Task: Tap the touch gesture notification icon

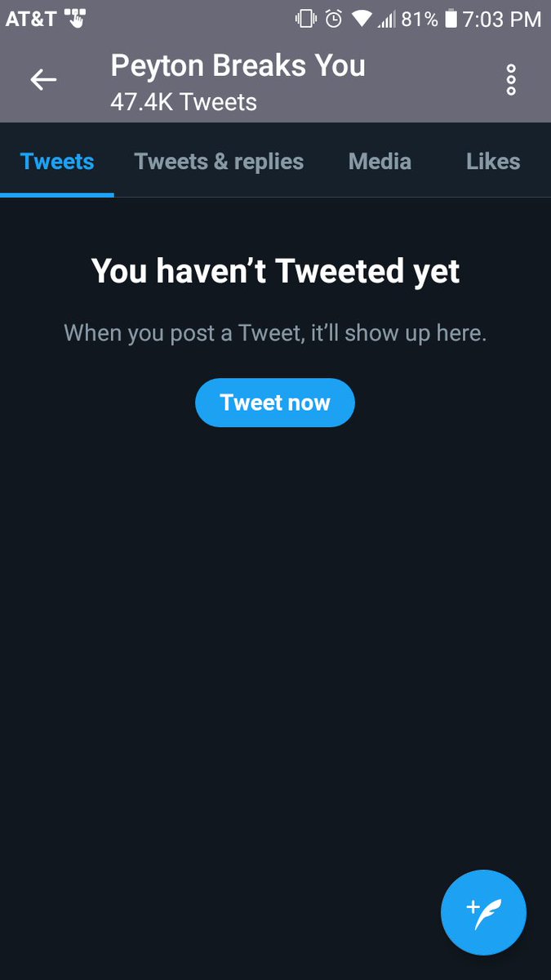Action: click(x=75, y=18)
